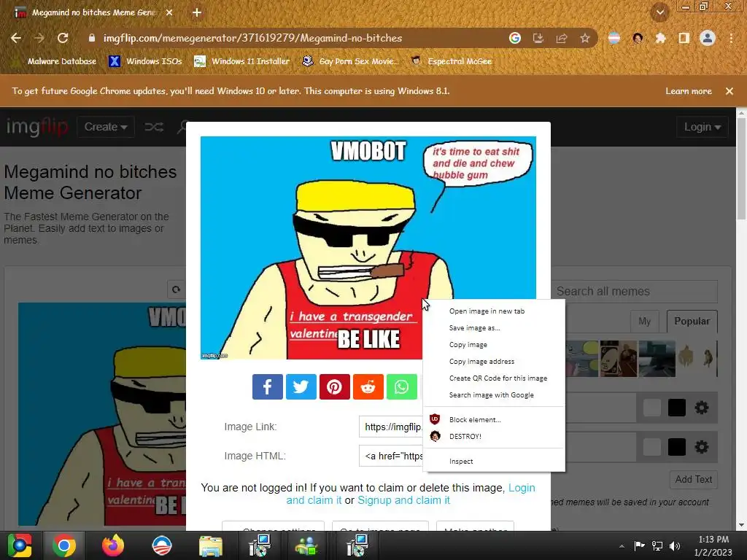This screenshot has height=560, width=747.
Task: Open settings gear for first text box
Action: [x=701, y=408]
